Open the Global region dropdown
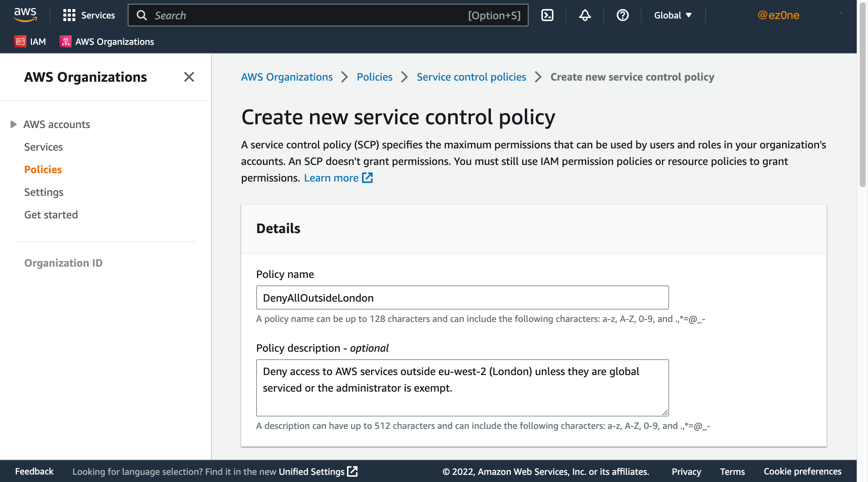 (673, 15)
